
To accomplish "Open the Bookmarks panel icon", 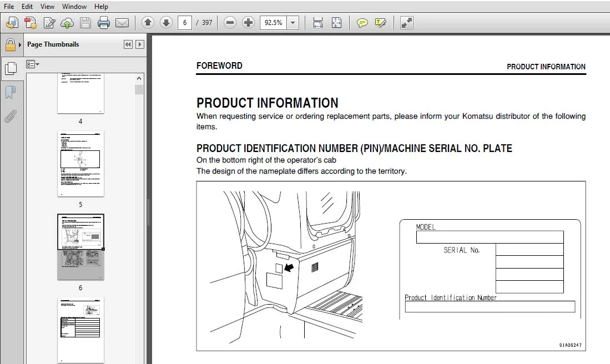I will coord(11,93).
